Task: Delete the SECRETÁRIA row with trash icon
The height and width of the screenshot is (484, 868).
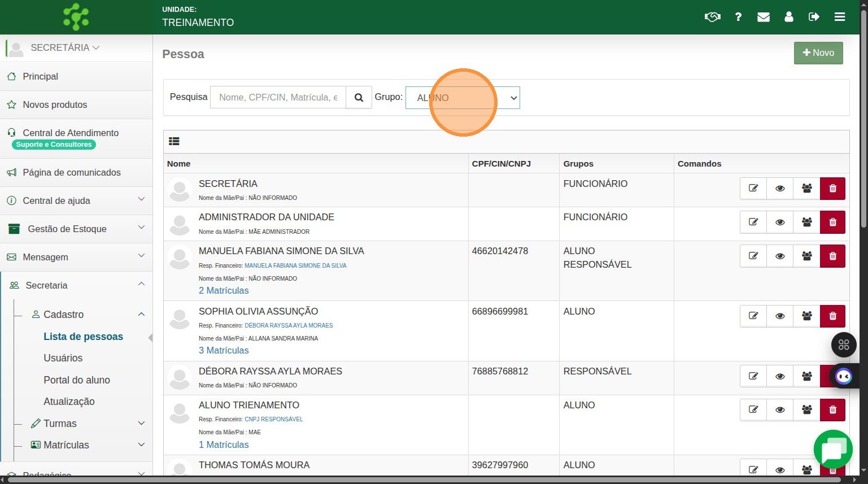Action: tap(832, 189)
